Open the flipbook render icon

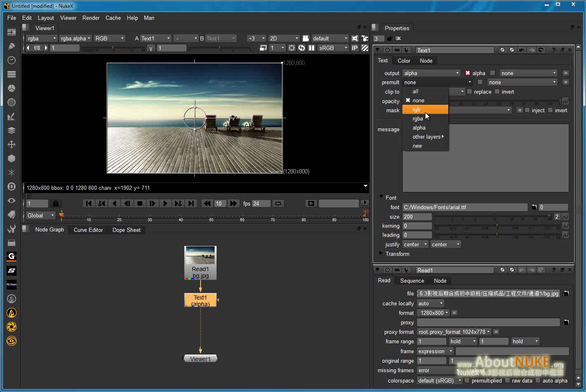tap(311, 203)
